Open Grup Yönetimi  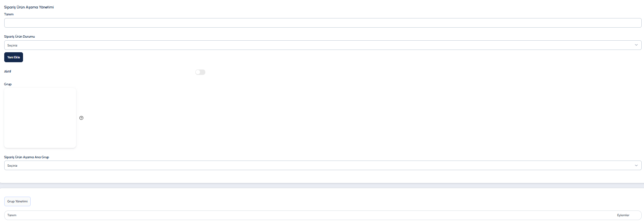pos(17,201)
